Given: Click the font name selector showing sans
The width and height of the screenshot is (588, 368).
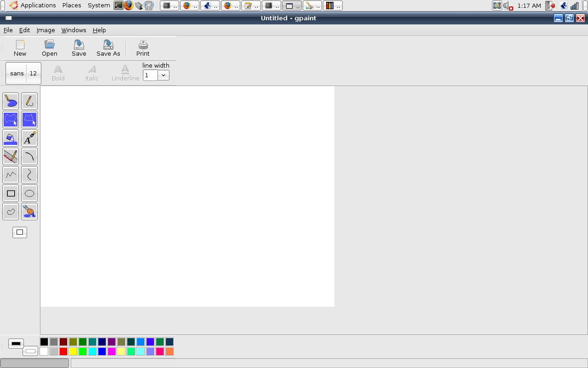Looking at the screenshot, I should (17, 73).
